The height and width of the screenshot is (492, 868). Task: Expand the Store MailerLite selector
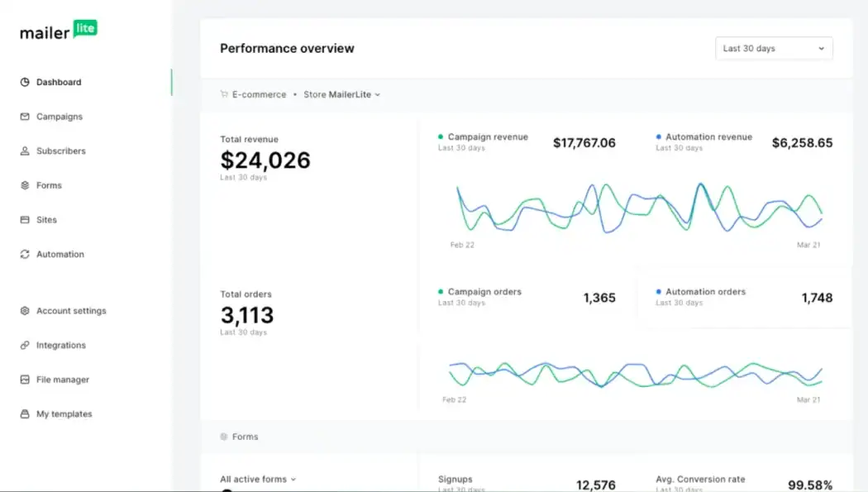click(341, 94)
